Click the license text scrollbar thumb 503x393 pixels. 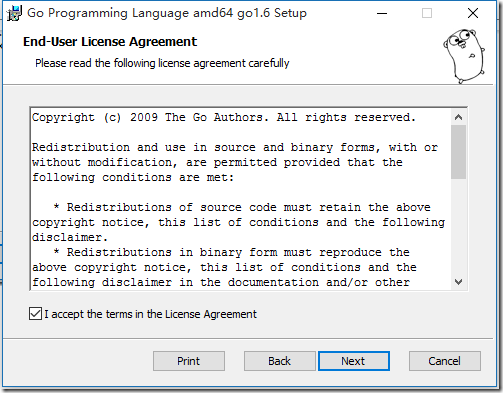(458, 152)
